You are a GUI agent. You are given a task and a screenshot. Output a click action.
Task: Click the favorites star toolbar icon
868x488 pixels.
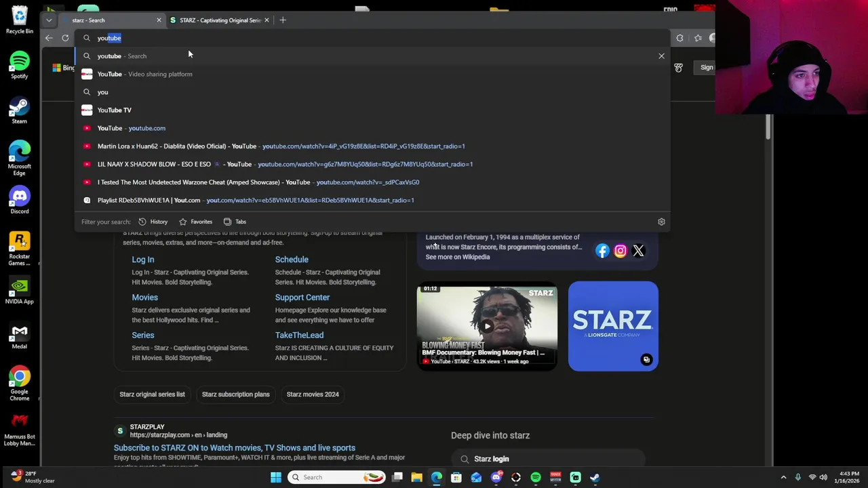(x=698, y=38)
